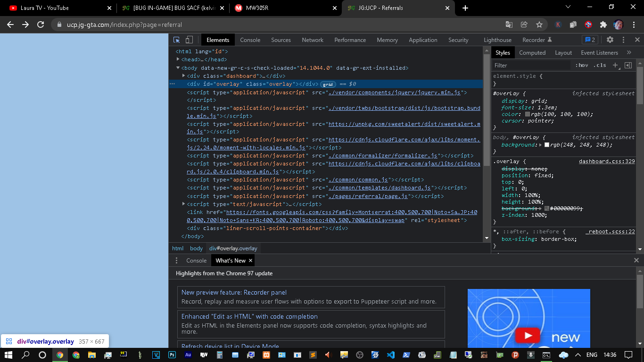
Task: Expand the head element node
Action: 178,59
